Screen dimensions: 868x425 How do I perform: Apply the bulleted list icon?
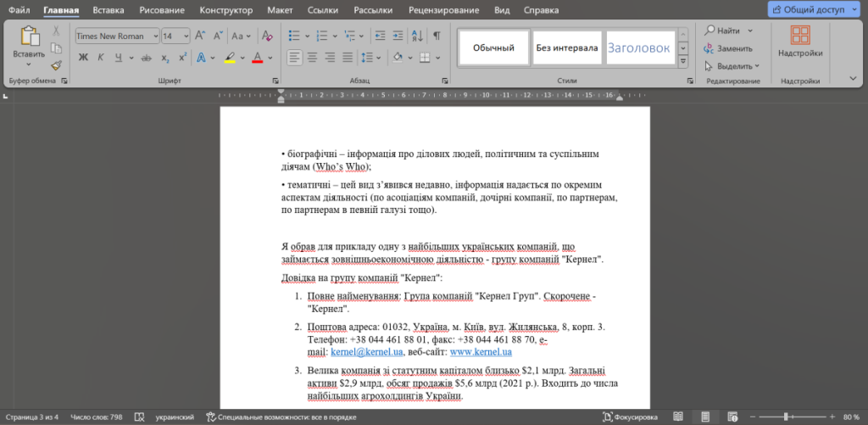(x=295, y=36)
